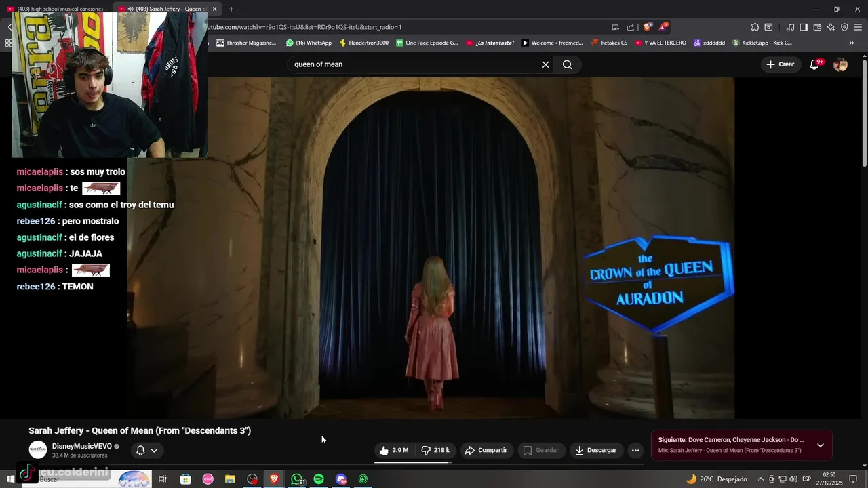Expand the Siguiente mix playlist panel
This screenshot has width=868, height=488.
click(821, 445)
